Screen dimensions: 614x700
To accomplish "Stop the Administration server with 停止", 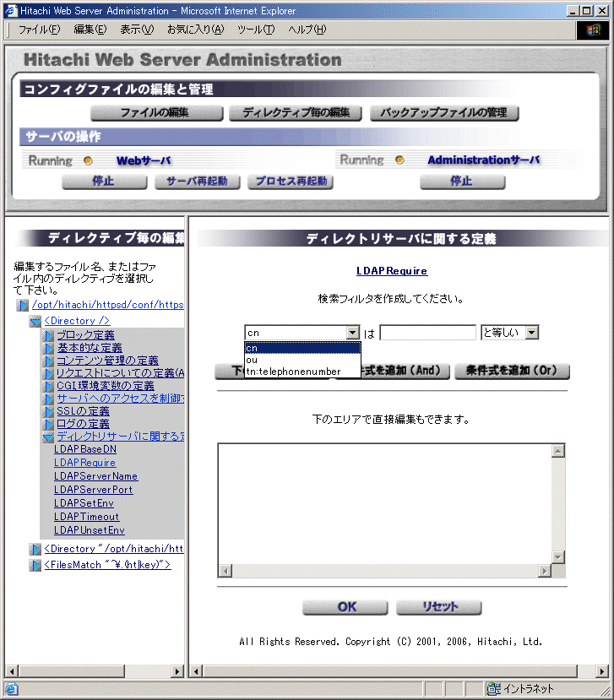I will (x=462, y=182).
